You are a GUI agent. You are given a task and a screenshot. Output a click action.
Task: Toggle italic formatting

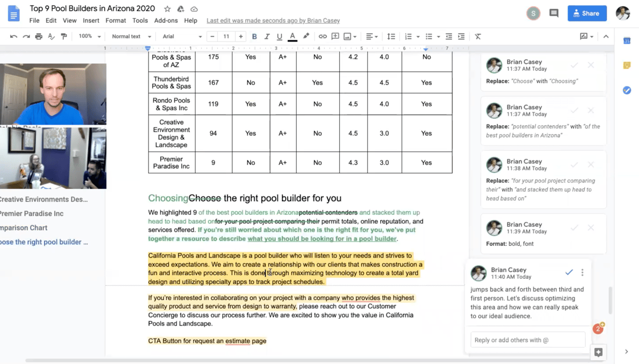point(267,36)
